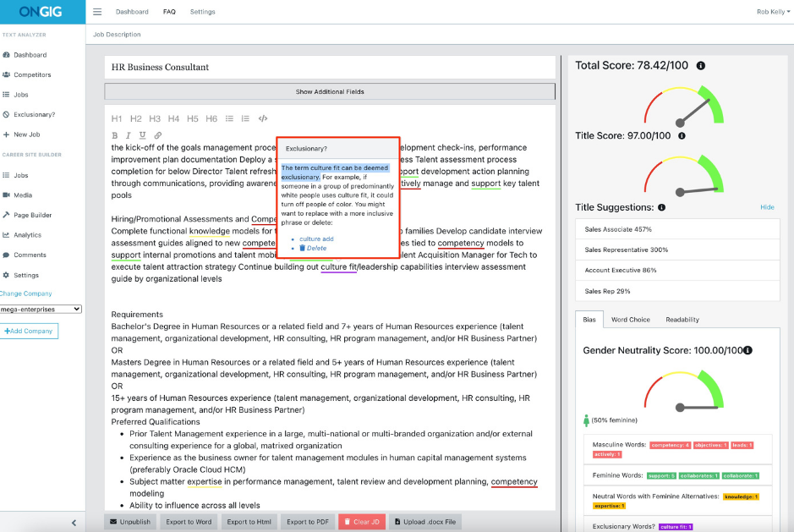The image size is (794, 532).
Task: Select the 'Account Executive 86%' suggestion
Action: (677, 271)
